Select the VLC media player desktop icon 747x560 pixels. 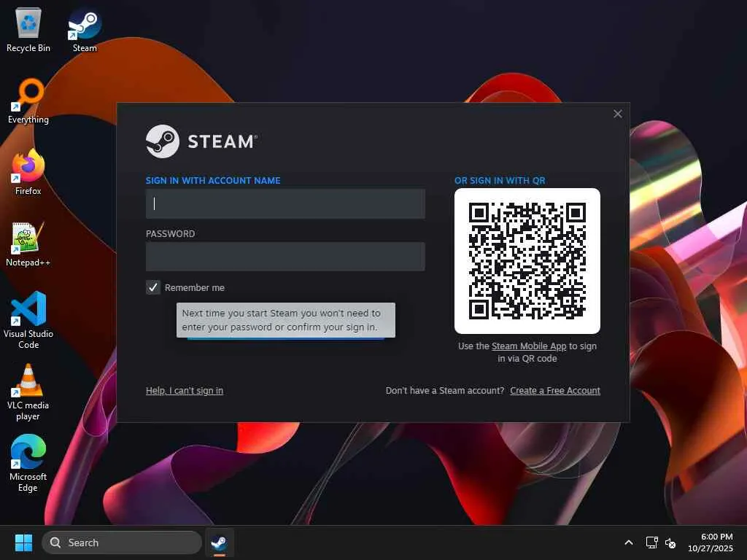[28, 392]
